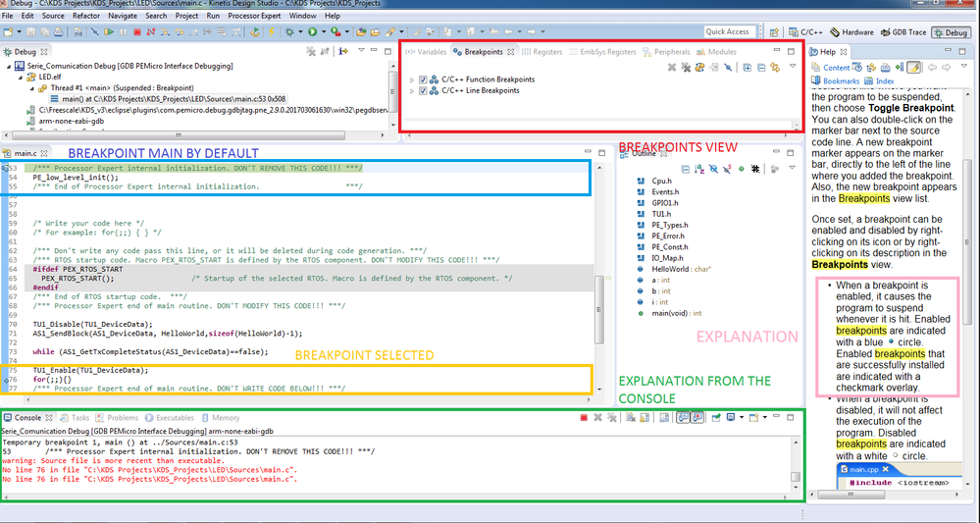Screen dimensions: 980x523
Task: Click the green Run launch icon
Action: [x=312, y=31]
